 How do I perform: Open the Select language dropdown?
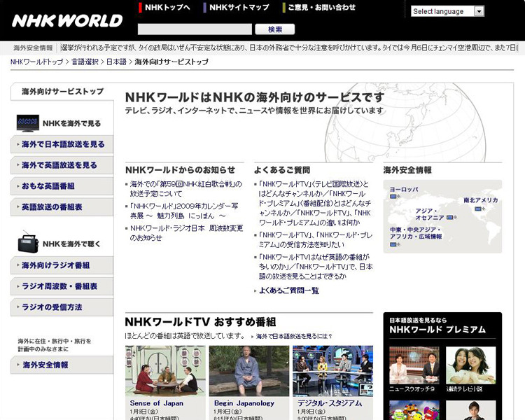pos(447,11)
